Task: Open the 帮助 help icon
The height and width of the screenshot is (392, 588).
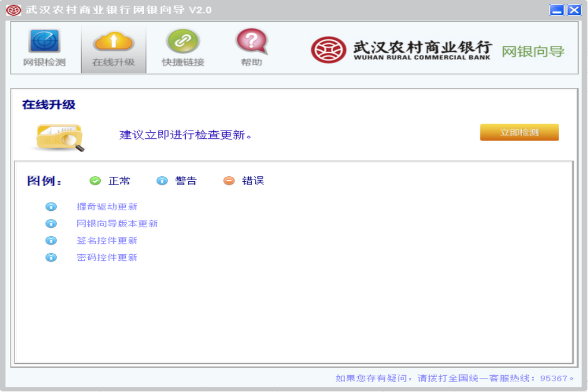Action: point(250,47)
